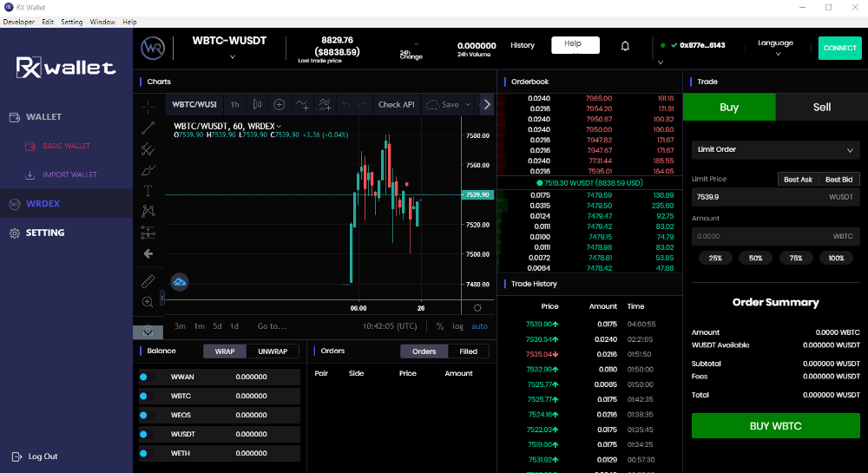Collapse the drawing toolbar side handle

(x=162, y=299)
